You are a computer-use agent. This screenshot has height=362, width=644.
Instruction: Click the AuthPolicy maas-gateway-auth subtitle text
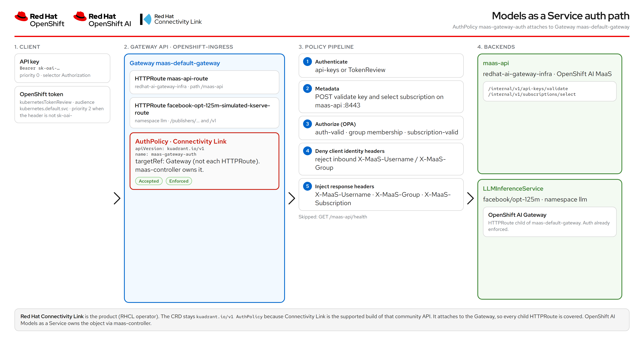tap(541, 27)
